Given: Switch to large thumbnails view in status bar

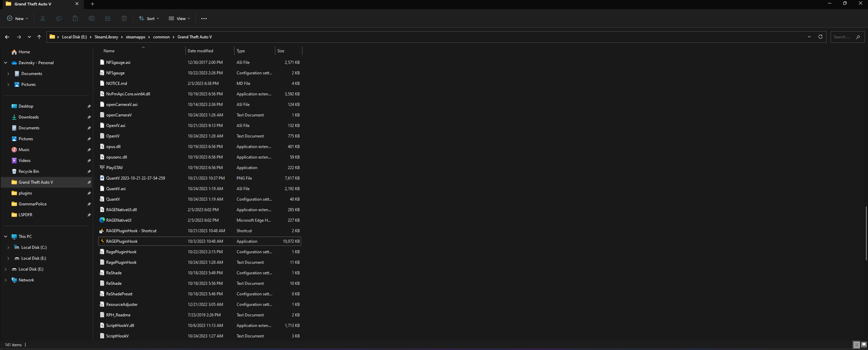Looking at the screenshot, I should [864, 345].
